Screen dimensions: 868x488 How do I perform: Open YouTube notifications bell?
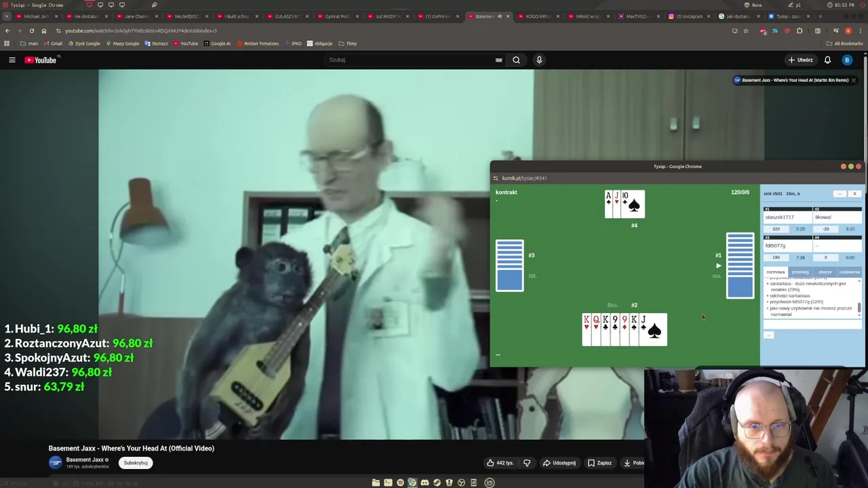pyautogui.click(x=827, y=60)
